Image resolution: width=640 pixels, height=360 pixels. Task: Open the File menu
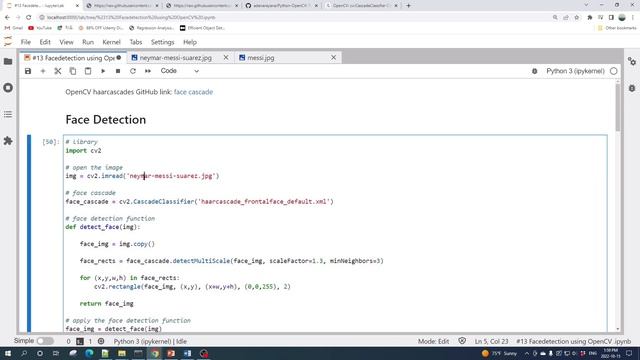(26, 42)
